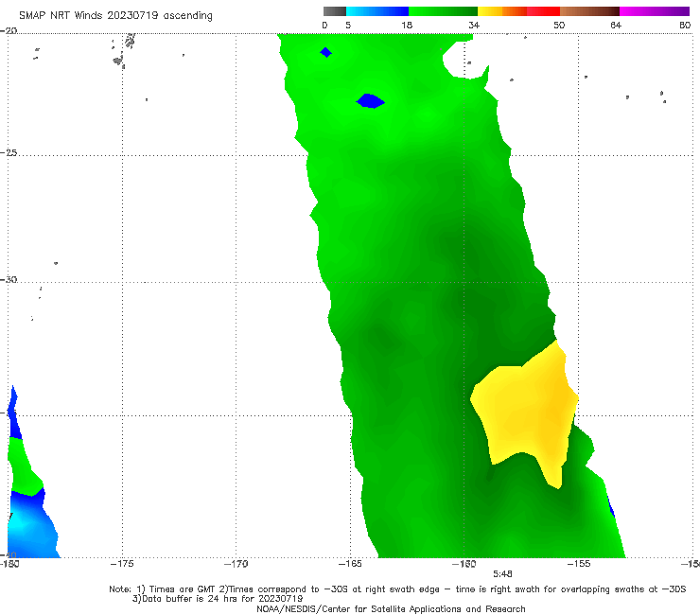
Task: Click the colorbar label "34"
Action: [x=474, y=26]
